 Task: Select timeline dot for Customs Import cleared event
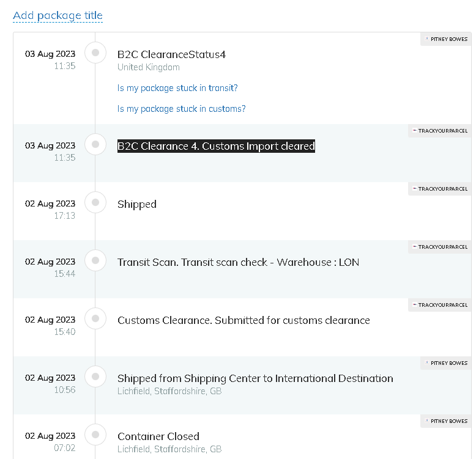[x=95, y=145]
